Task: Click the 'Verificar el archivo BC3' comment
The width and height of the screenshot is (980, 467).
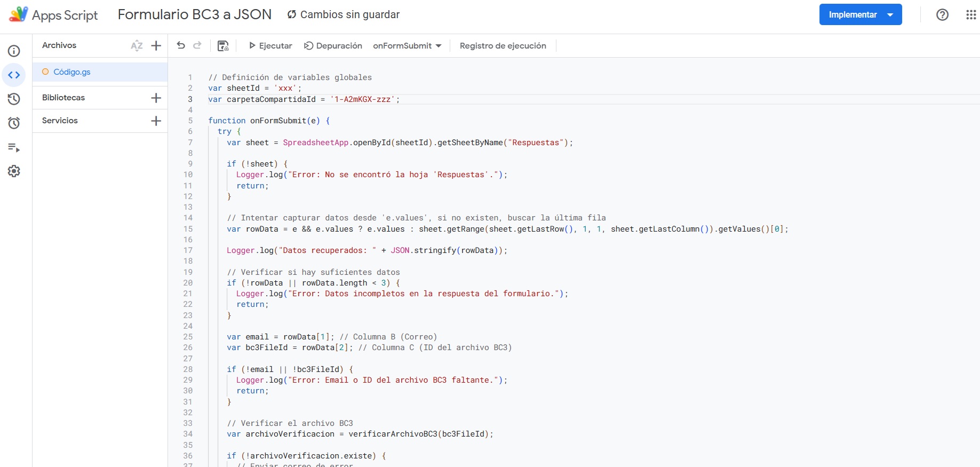Action: point(290,423)
